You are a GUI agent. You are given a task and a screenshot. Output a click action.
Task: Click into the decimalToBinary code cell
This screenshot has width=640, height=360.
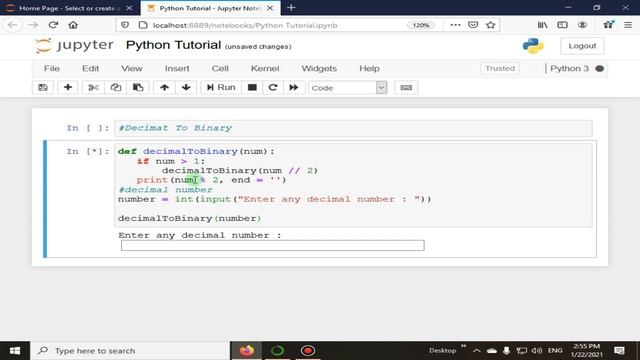point(353,185)
